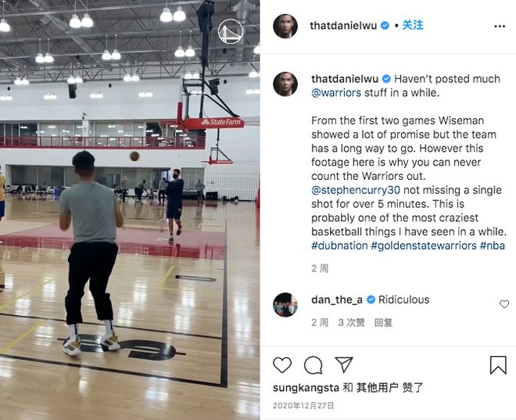Follow the account via the 关注 button
The image size is (516, 420).
413,25
